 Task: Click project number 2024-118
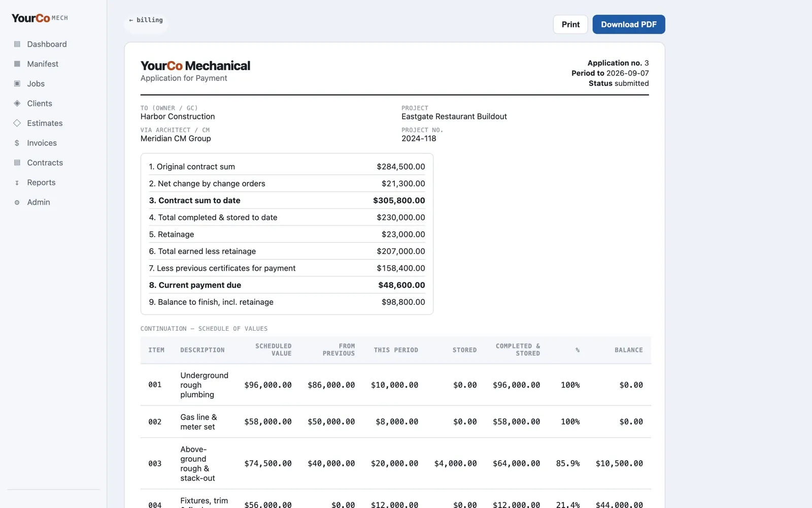[419, 139]
